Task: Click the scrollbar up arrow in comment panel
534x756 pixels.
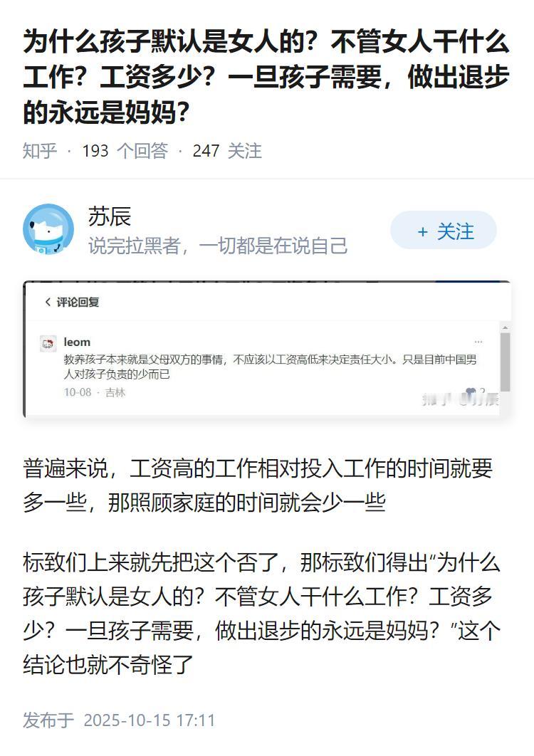Action: [505, 327]
